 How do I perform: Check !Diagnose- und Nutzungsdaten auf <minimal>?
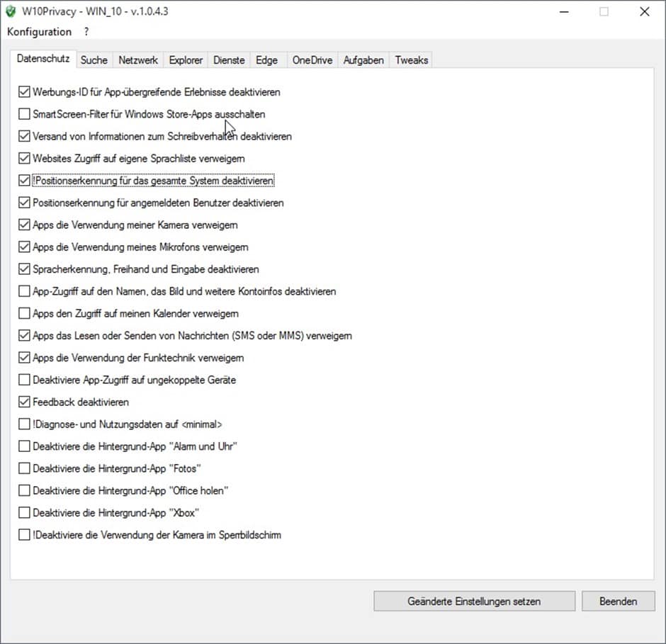tap(25, 424)
